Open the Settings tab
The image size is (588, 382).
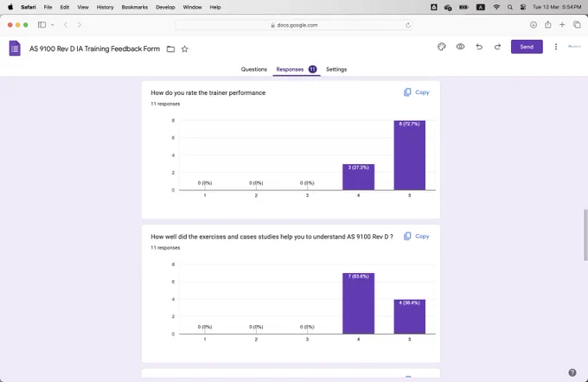tap(336, 69)
